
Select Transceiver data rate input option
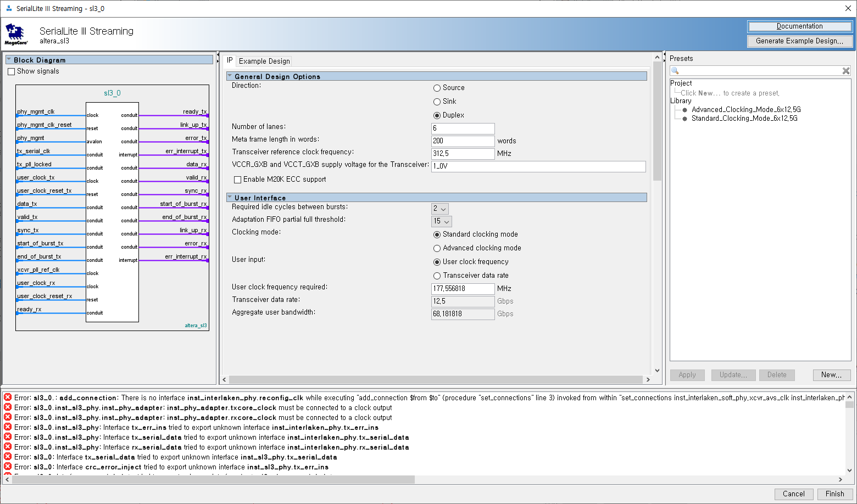click(x=437, y=276)
